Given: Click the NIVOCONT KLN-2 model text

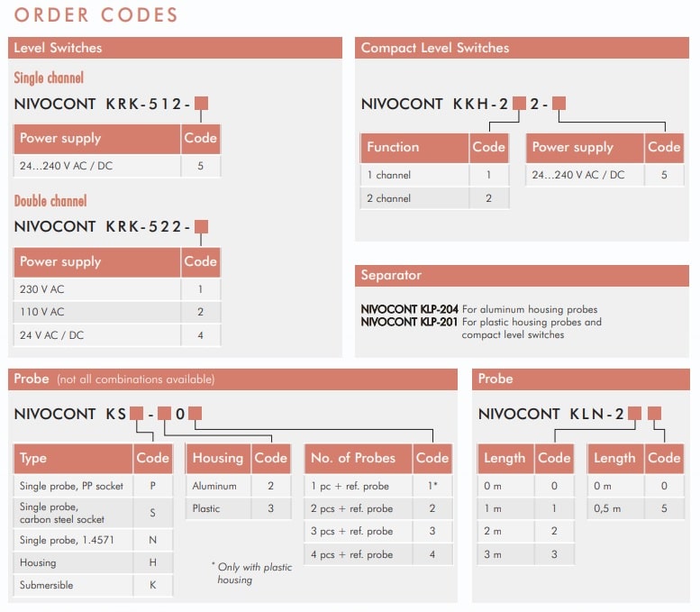Looking at the screenshot, I should [x=551, y=414].
